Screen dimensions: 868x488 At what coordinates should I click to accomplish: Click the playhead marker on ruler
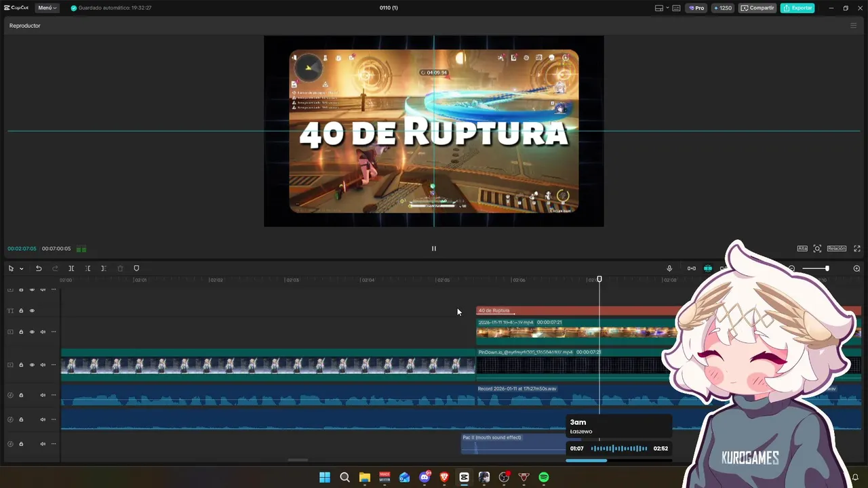599,279
